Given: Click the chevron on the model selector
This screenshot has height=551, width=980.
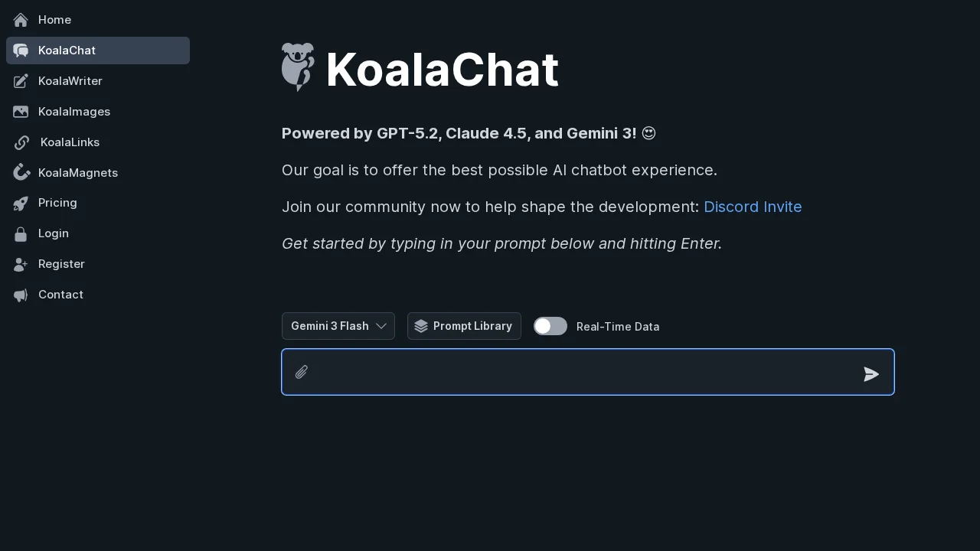Looking at the screenshot, I should coord(381,326).
